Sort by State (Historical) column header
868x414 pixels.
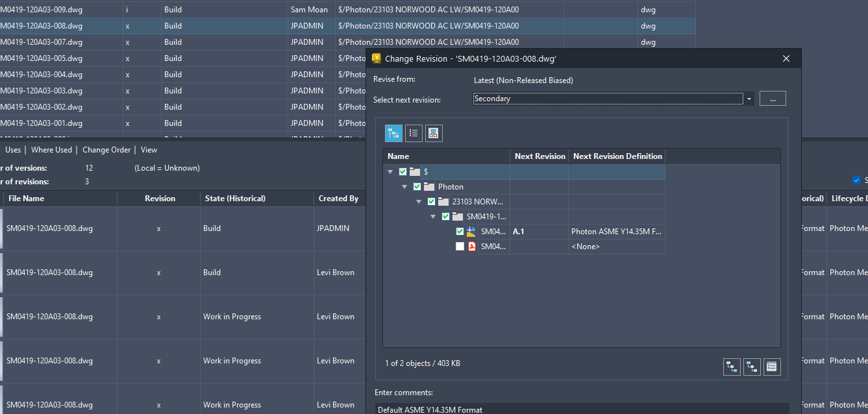pyautogui.click(x=256, y=199)
